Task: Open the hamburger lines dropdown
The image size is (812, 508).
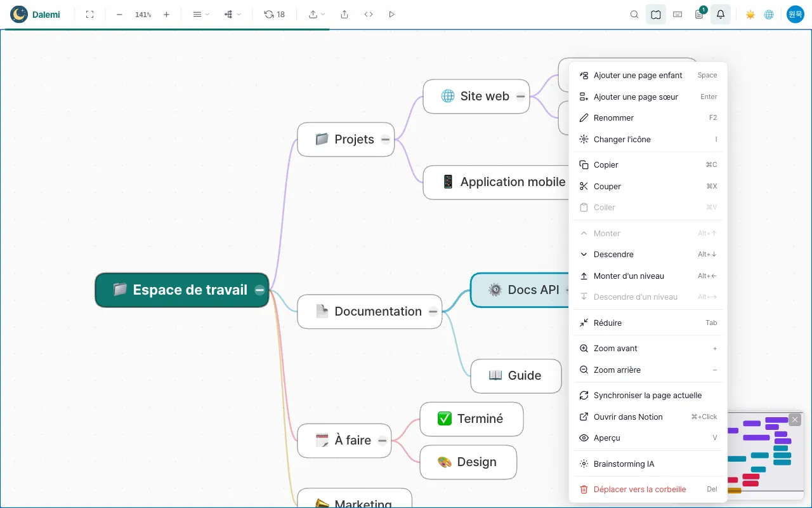Action: pos(201,15)
